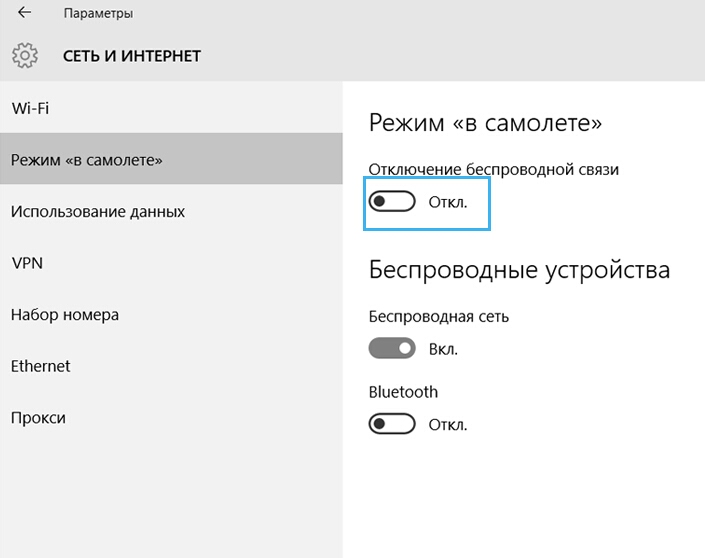Viewport: 705px width, 558px height.
Task: Open the Wi-Fi settings section
Action: (171, 108)
